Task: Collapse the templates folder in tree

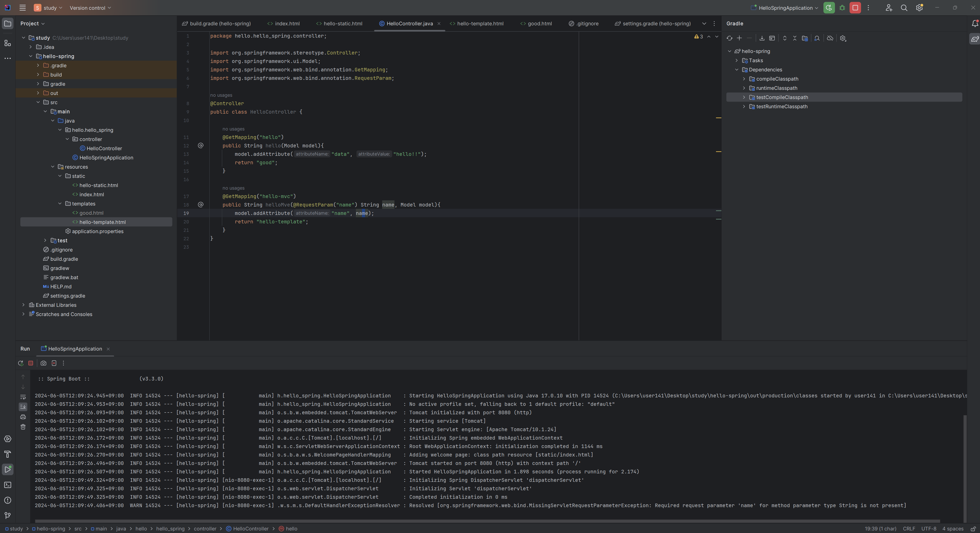Action: (x=60, y=203)
